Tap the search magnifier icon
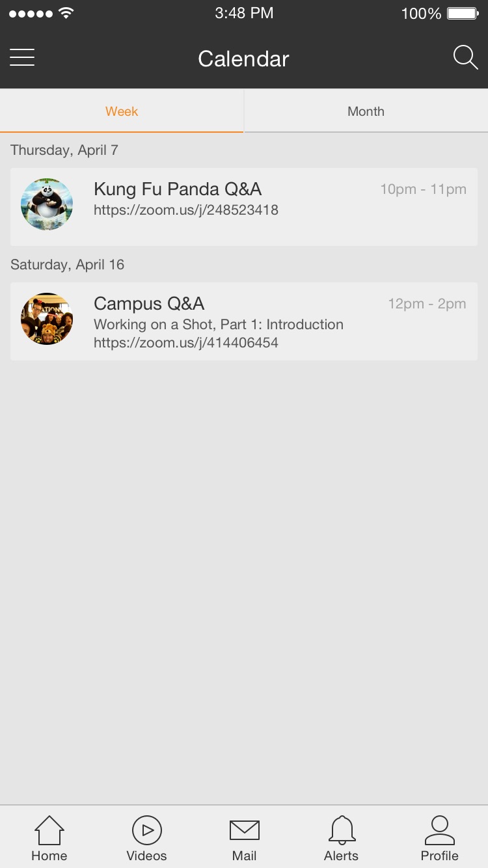The width and height of the screenshot is (488, 868). (x=465, y=58)
